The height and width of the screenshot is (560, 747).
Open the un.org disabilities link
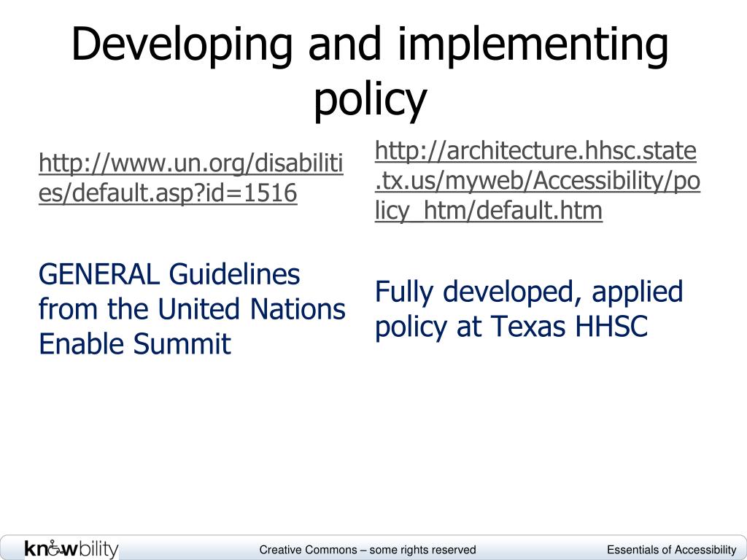pyautogui.click(x=190, y=178)
